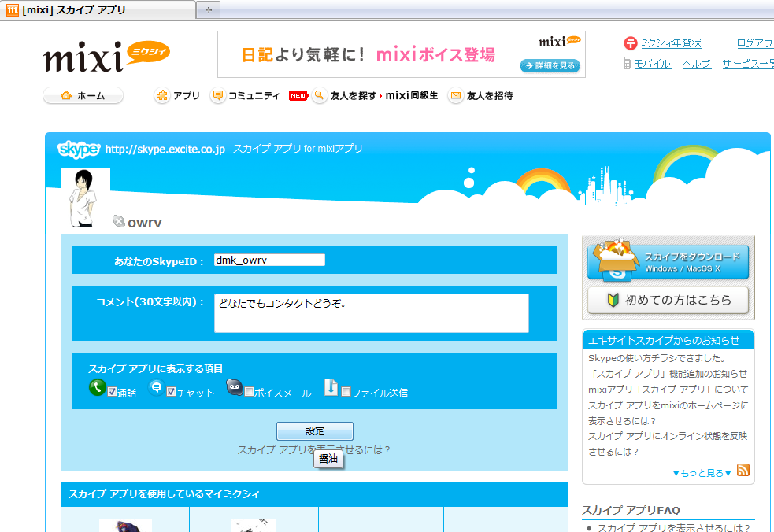774x532 pixels.
Task: Click the beginner leaf mark icon
Action: point(613,300)
